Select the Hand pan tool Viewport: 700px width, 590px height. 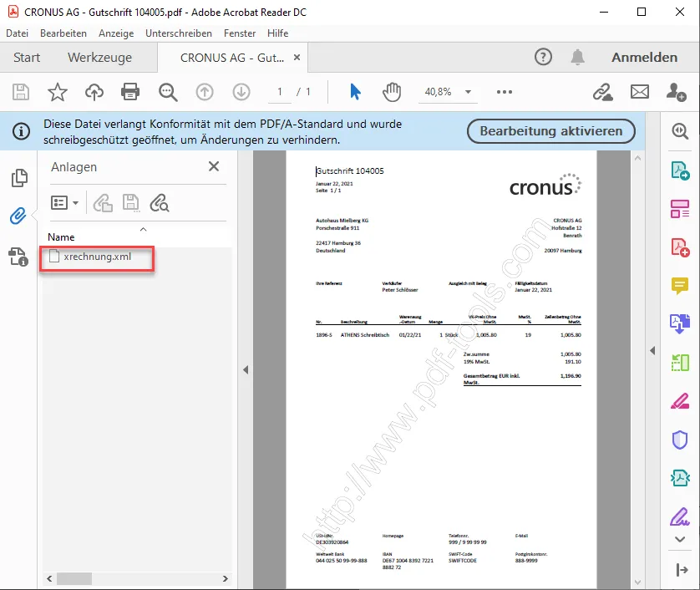coord(392,92)
